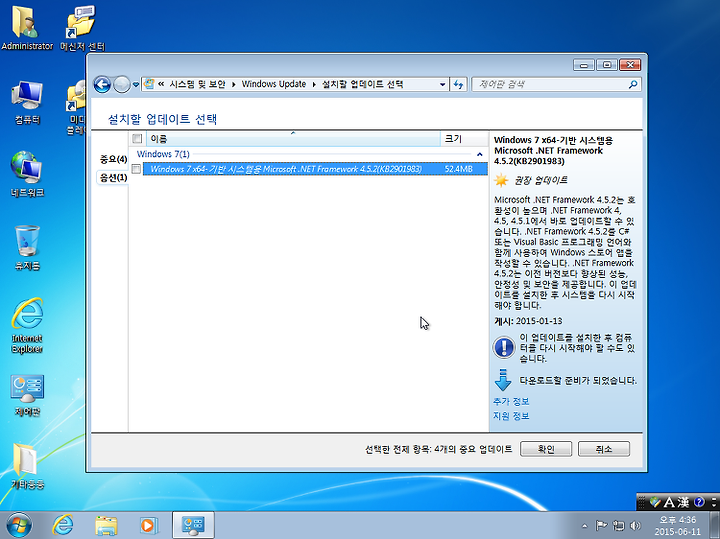Go back with the blue Back arrow

[x=102, y=84]
